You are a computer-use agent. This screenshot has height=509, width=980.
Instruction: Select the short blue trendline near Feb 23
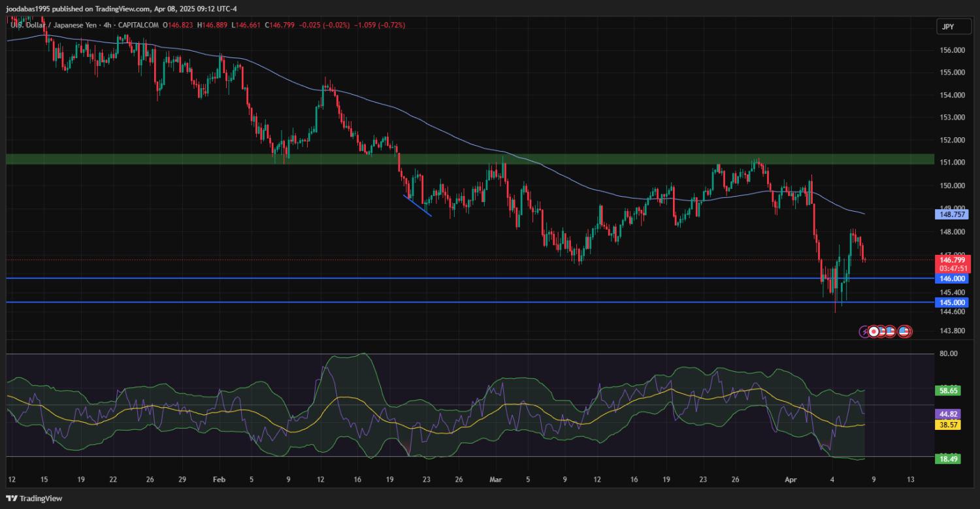pos(418,205)
